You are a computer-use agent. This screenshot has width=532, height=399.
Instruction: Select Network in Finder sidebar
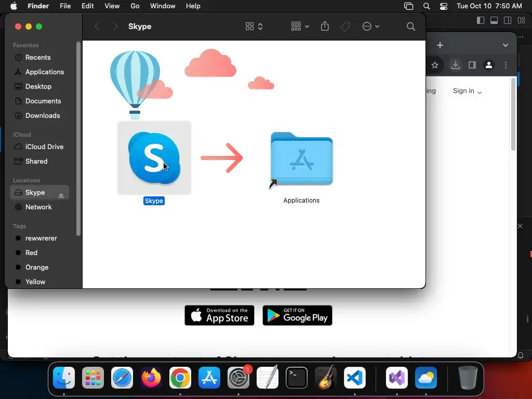pos(39,207)
